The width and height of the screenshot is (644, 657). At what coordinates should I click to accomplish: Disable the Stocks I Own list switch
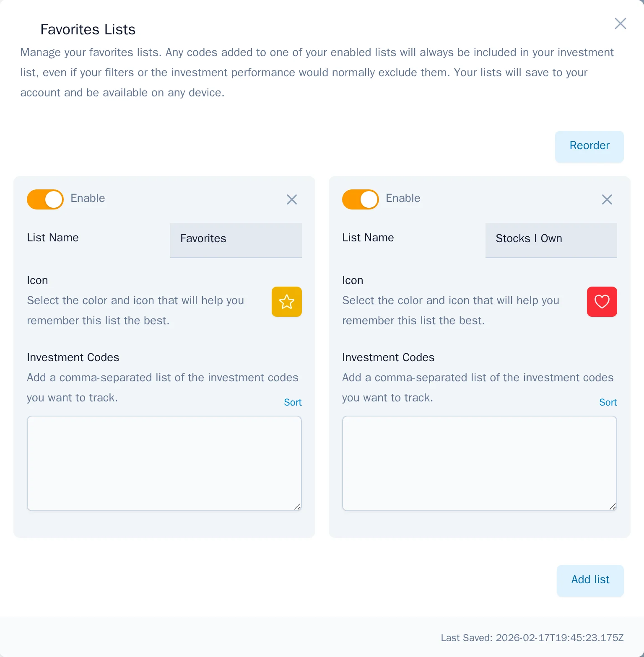(361, 199)
